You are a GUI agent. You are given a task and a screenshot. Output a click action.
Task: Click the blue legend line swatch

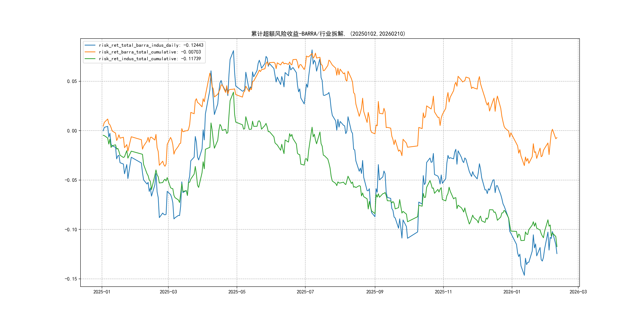pos(90,45)
